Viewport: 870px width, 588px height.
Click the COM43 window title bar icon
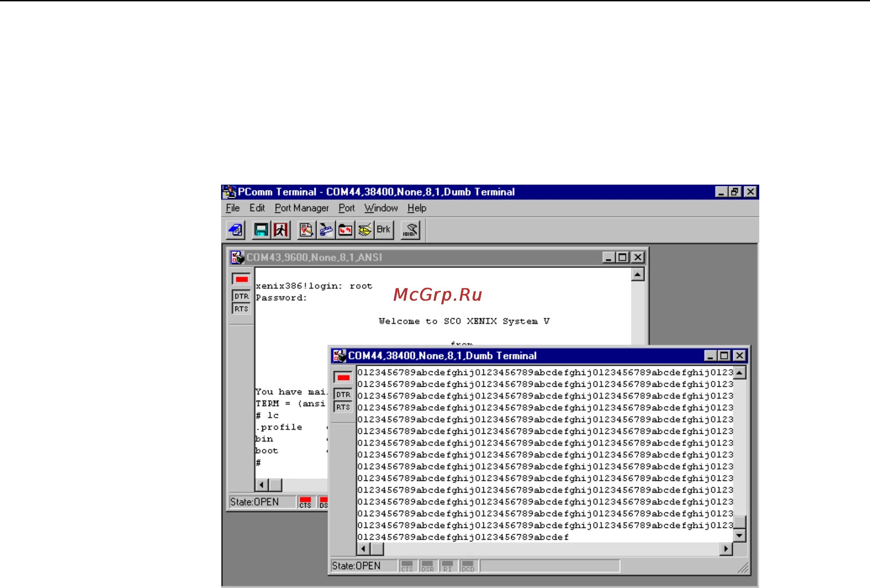point(237,257)
